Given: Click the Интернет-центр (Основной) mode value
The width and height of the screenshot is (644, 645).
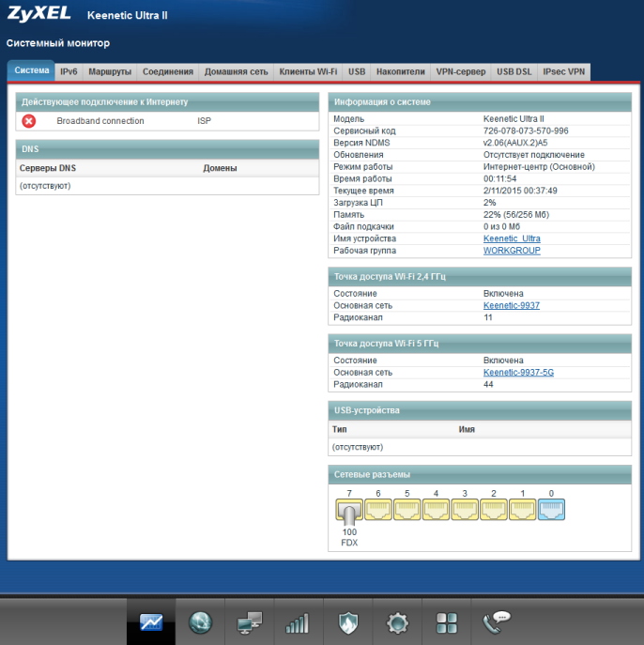Looking at the screenshot, I should tap(539, 166).
